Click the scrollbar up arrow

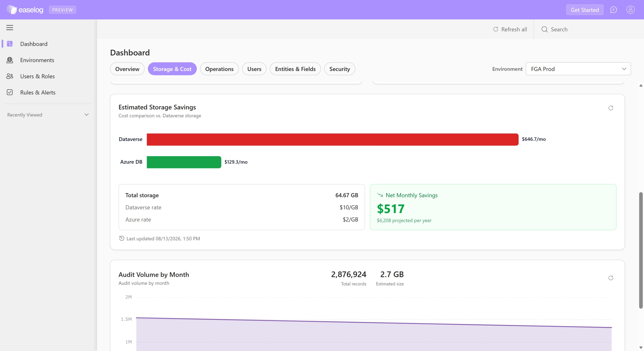click(641, 85)
